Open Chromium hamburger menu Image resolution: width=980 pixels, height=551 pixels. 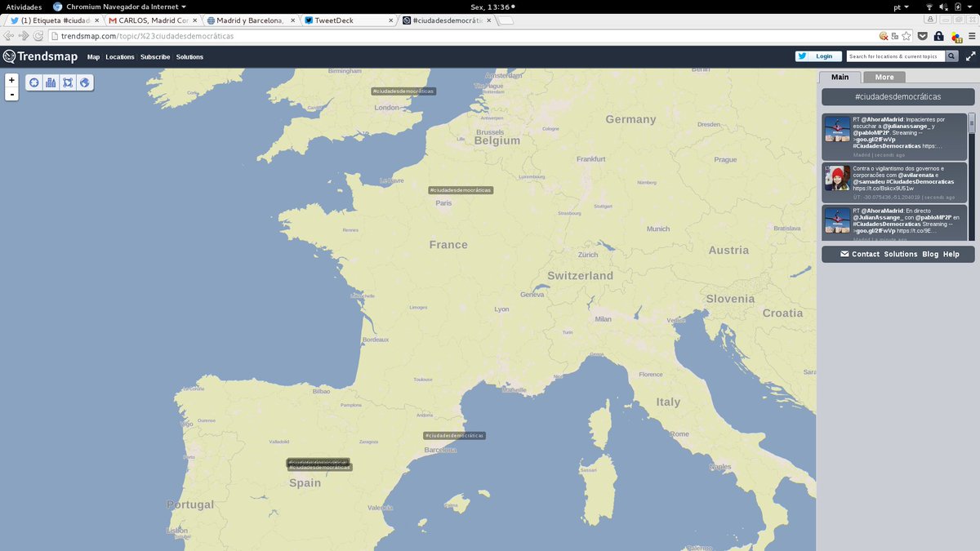(x=972, y=36)
